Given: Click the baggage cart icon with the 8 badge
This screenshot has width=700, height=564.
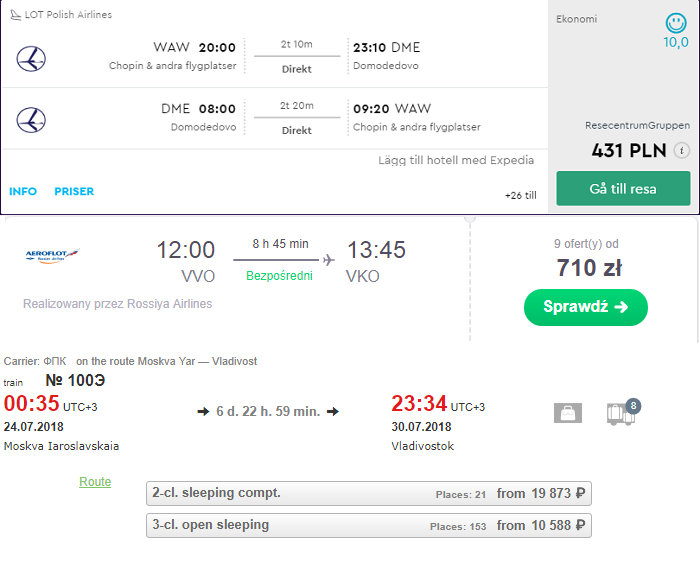Looking at the screenshot, I should click(x=621, y=414).
